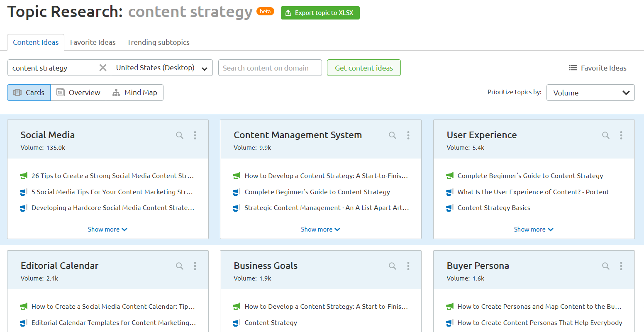Click megaphone icon beside What Is the User Experience
644x332 pixels.
click(x=450, y=192)
